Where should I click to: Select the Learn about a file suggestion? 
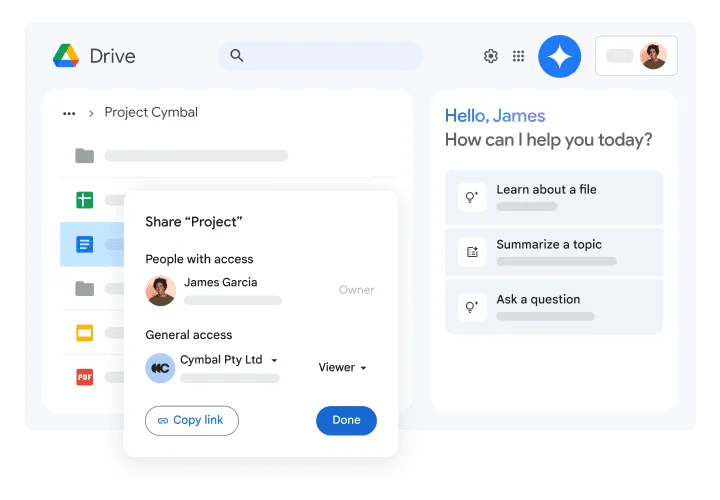554,197
